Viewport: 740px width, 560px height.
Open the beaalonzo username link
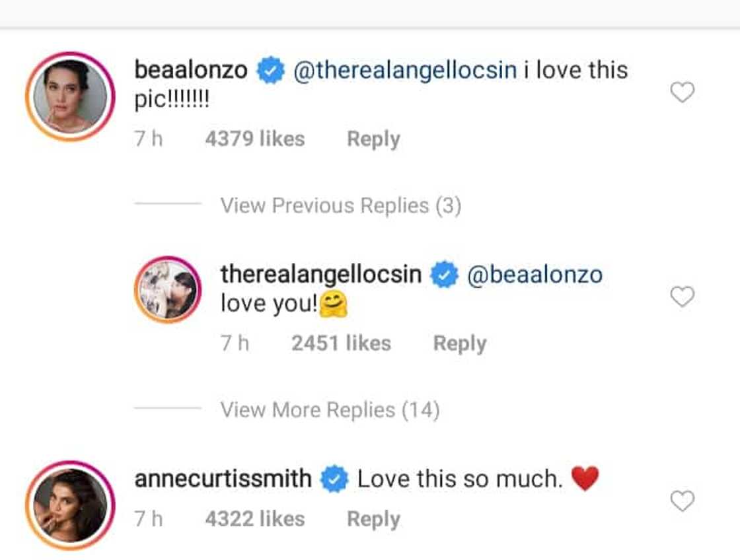191,70
